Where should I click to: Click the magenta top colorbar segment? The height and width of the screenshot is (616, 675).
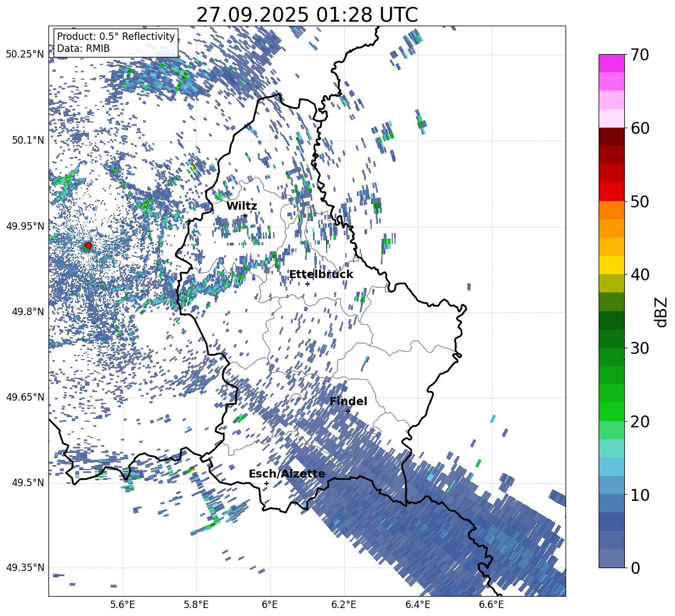611,63
